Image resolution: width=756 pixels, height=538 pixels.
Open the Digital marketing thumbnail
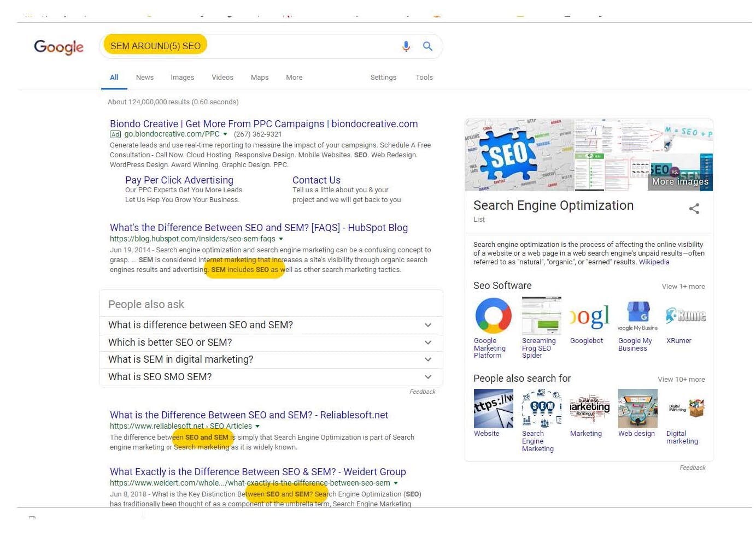pos(686,409)
